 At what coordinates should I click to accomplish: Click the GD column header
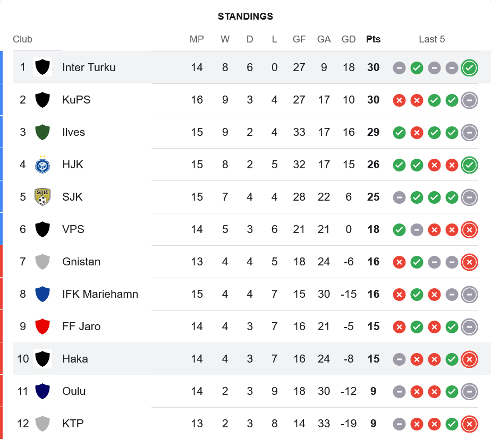[x=349, y=39]
